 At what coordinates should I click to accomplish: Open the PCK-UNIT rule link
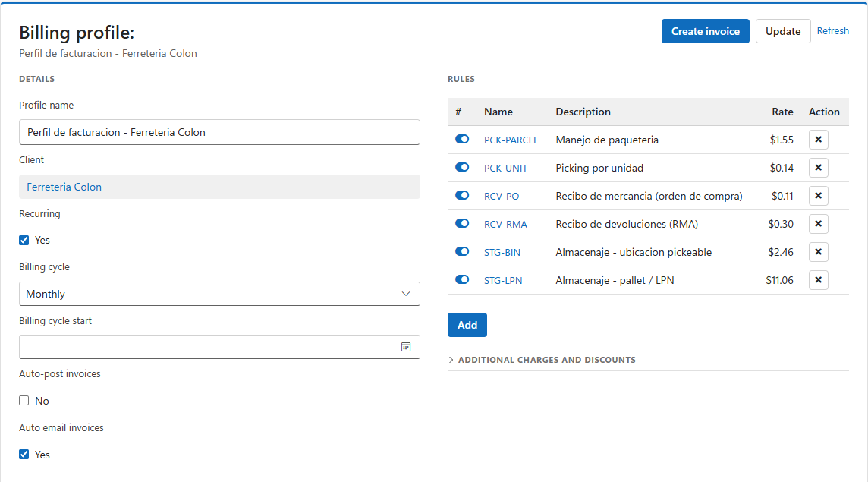coord(505,169)
